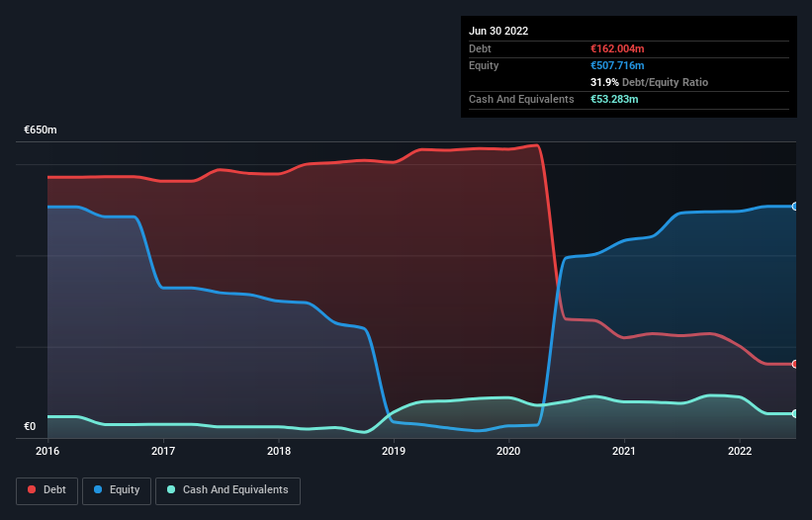Click the 2017 x-axis label
Image resolution: width=812 pixels, height=520 pixels.
click(x=163, y=451)
